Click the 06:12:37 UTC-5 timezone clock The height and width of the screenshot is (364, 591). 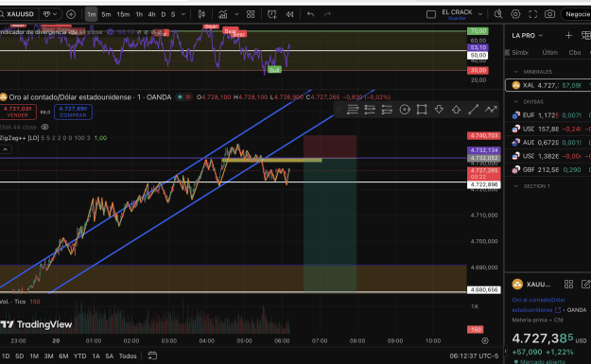(474, 356)
